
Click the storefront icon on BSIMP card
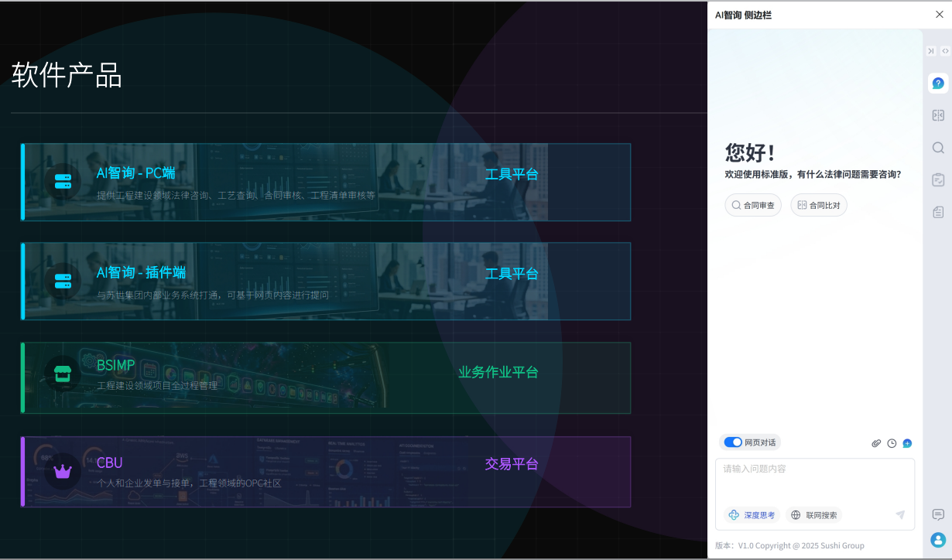pyautogui.click(x=63, y=374)
